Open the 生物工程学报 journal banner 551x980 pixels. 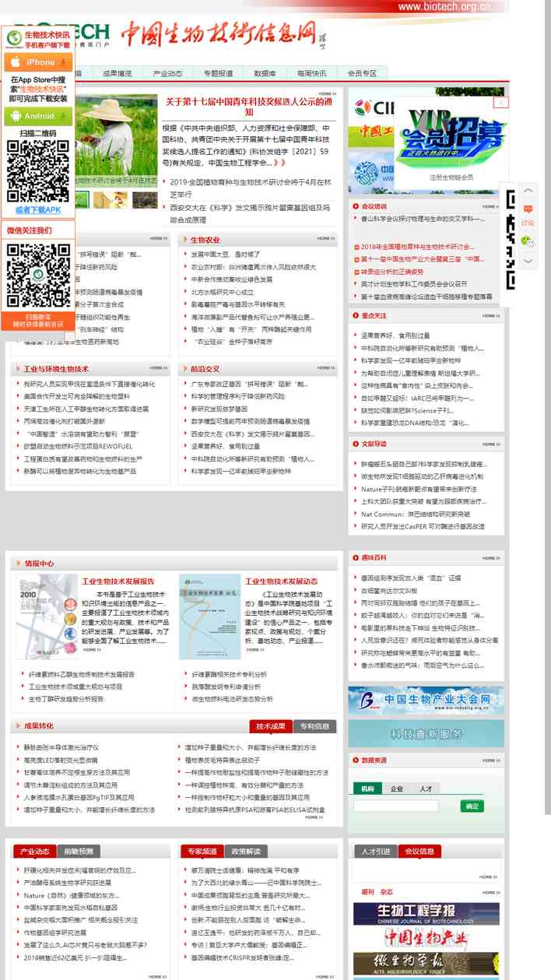426,912
